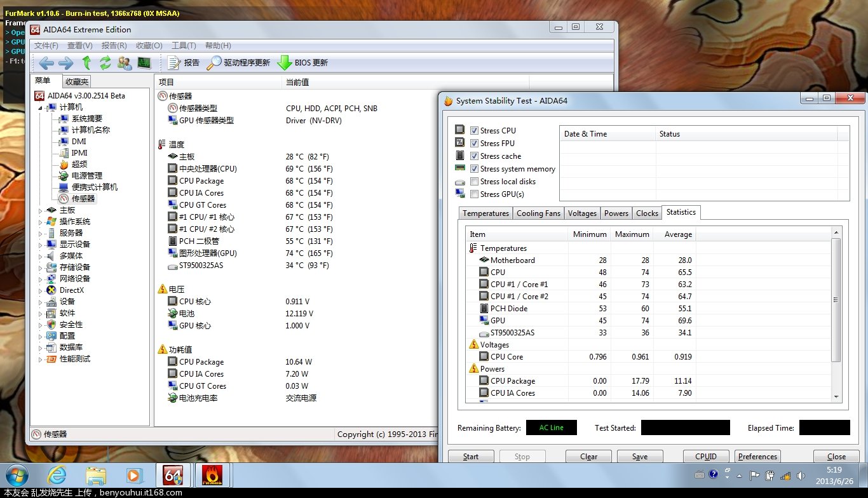Open the Windows Start menu
Screen dimensions: 868x498
pos(17,475)
